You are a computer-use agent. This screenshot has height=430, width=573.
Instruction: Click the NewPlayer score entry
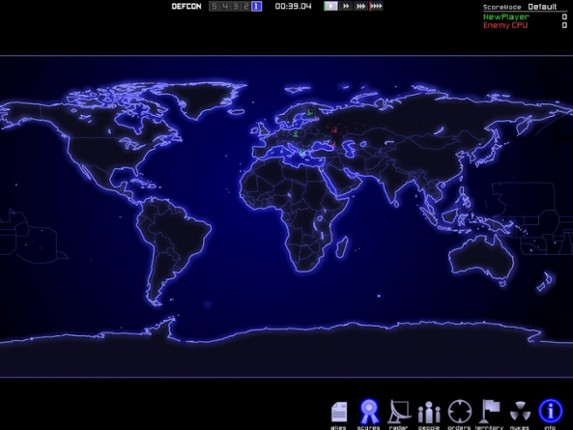tap(506, 17)
